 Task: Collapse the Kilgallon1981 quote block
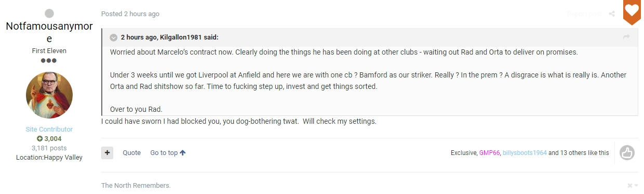pos(114,37)
